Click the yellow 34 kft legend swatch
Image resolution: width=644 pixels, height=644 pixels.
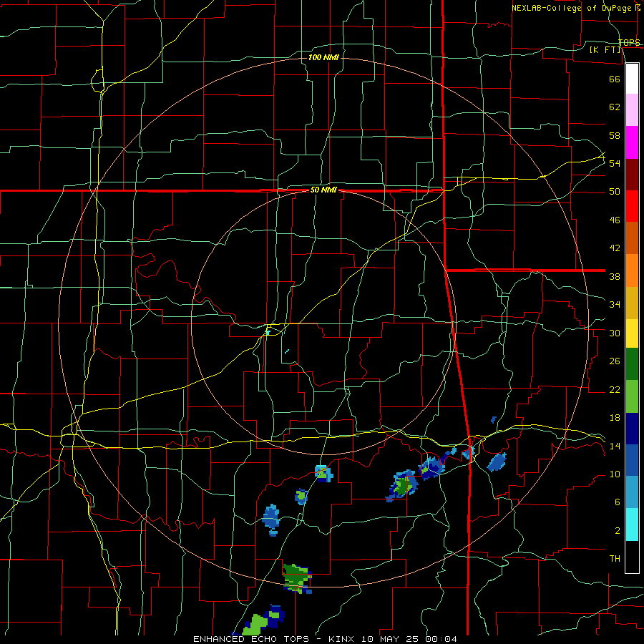coord(632,333)
